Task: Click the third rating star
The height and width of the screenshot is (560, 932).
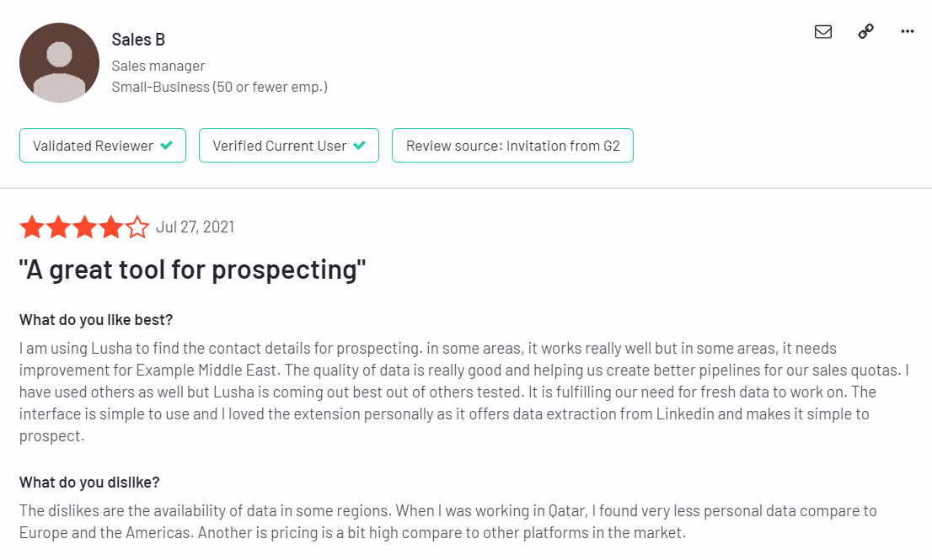Action: tap(84, 227)
